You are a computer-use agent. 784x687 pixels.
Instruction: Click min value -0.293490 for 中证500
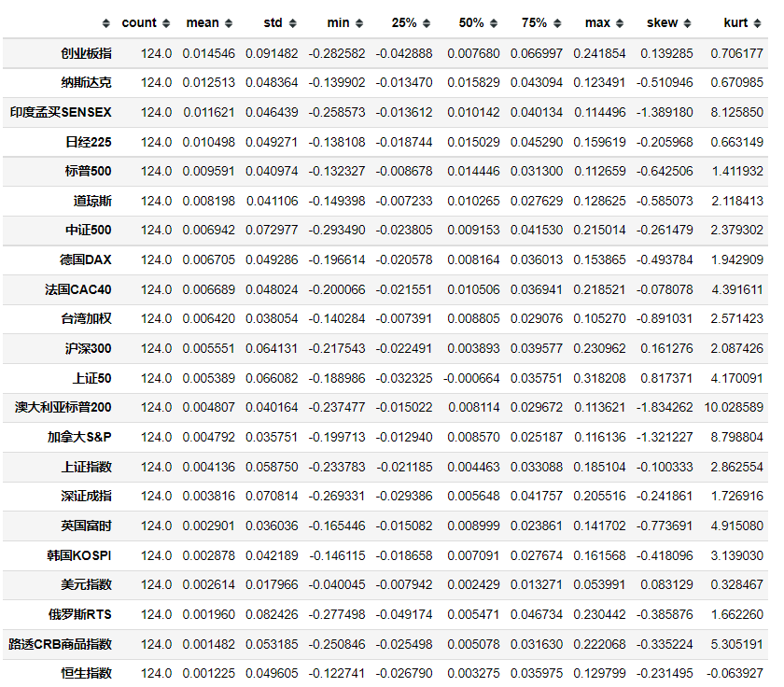[x=337, y=231]
